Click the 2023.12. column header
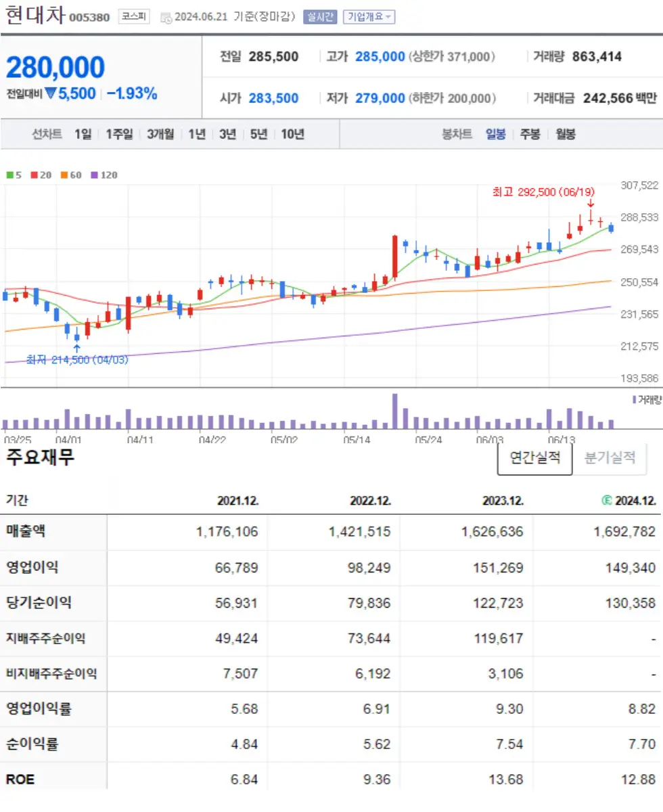Viewport: 663px width, 812px height. click(503, 501)
